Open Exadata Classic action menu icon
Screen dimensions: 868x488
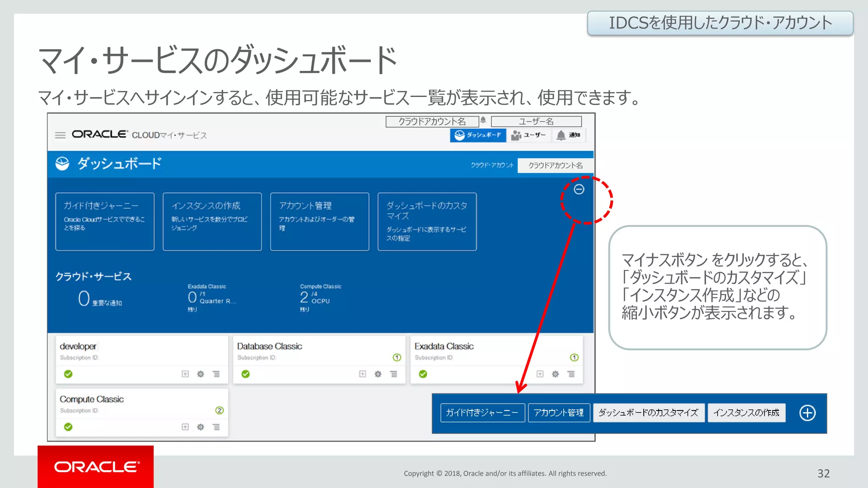pyautogui.click(x=571, y=374)
